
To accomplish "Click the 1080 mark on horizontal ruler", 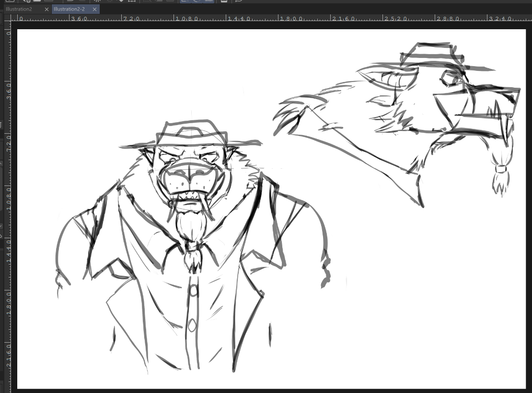I will pyautogui.click(x=186, y=18).
